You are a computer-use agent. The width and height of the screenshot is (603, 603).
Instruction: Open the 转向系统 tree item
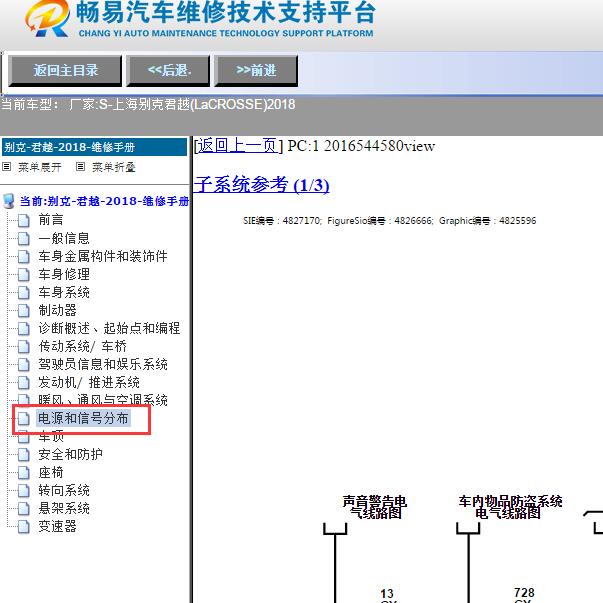pos(64,490)
